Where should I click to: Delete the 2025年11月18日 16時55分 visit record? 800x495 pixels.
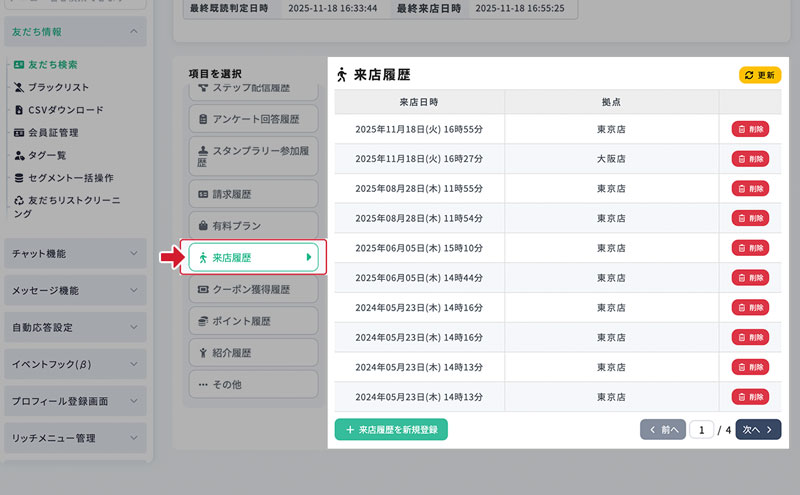750,129
